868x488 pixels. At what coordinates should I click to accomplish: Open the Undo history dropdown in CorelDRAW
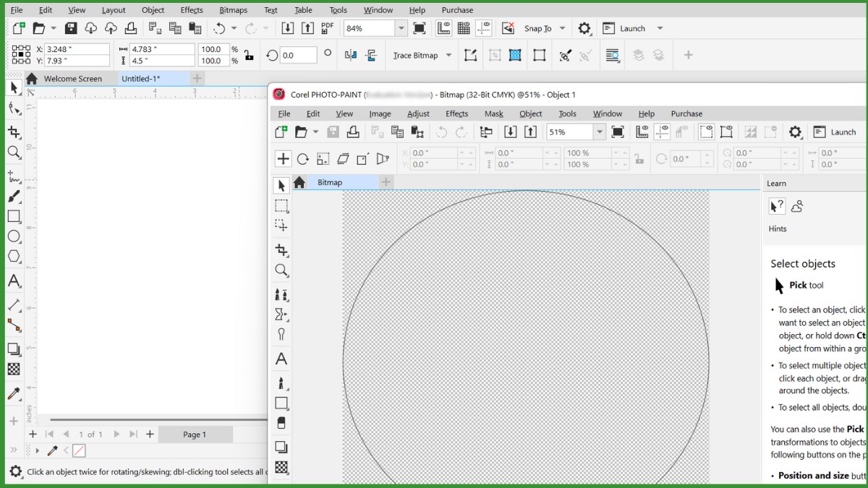pyautogui.click(x=233, y=28)
